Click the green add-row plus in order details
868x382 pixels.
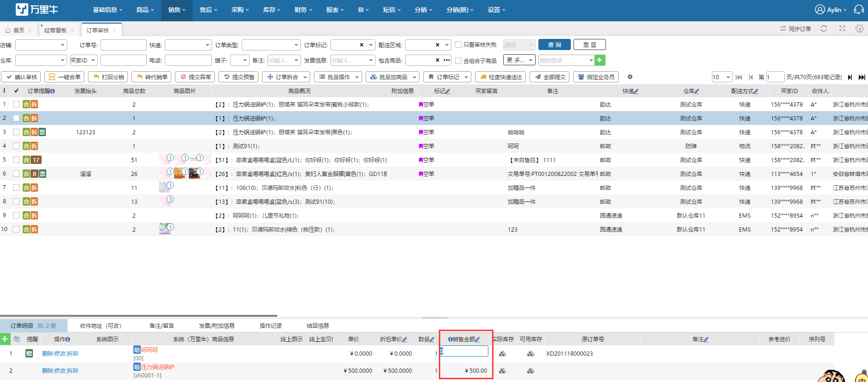pos(5,339)
